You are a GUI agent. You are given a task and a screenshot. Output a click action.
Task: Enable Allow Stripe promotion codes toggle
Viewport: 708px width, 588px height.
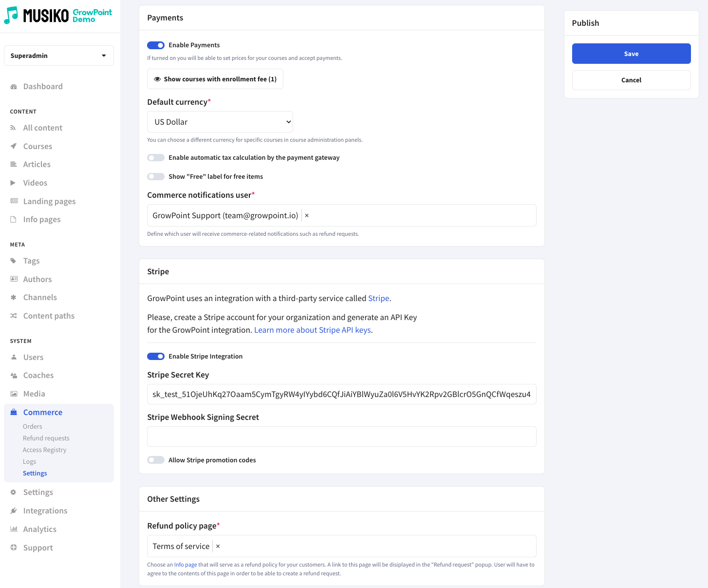point(156,460)
